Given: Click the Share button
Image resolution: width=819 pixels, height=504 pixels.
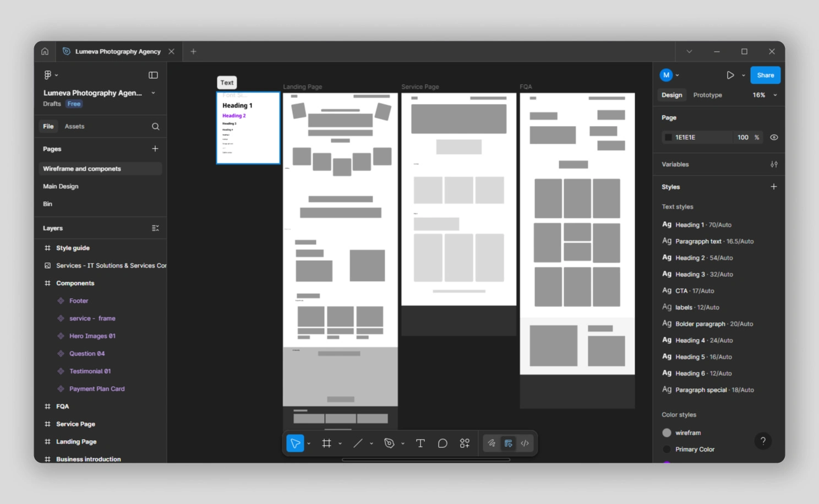Looking at the screenshot, I should point(765,75).
